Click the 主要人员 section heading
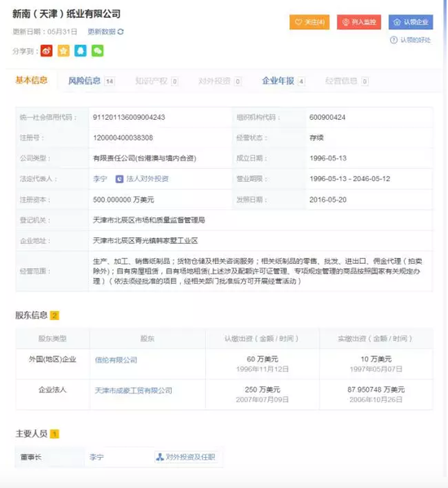The image size is (448, 488). [31, 434]
